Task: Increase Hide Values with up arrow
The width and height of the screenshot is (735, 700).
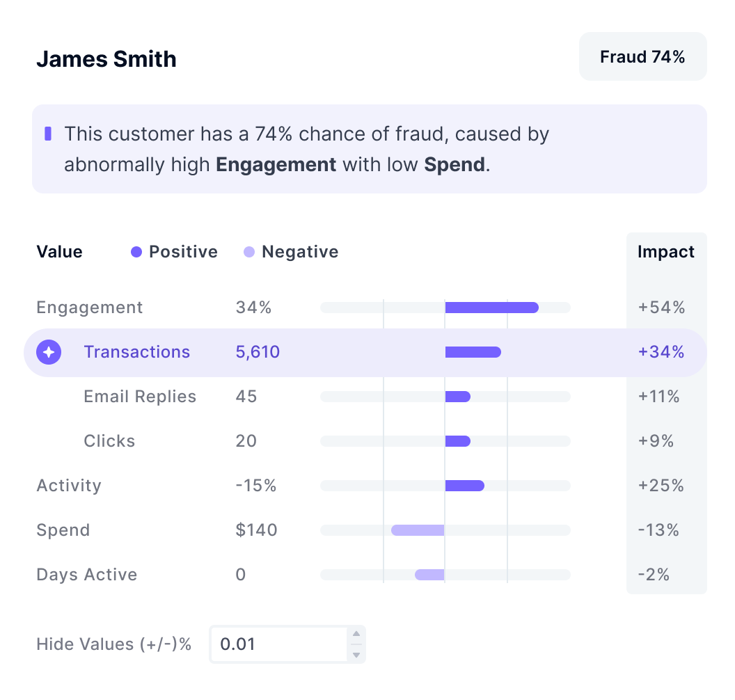Action: [x=356, y=634]
